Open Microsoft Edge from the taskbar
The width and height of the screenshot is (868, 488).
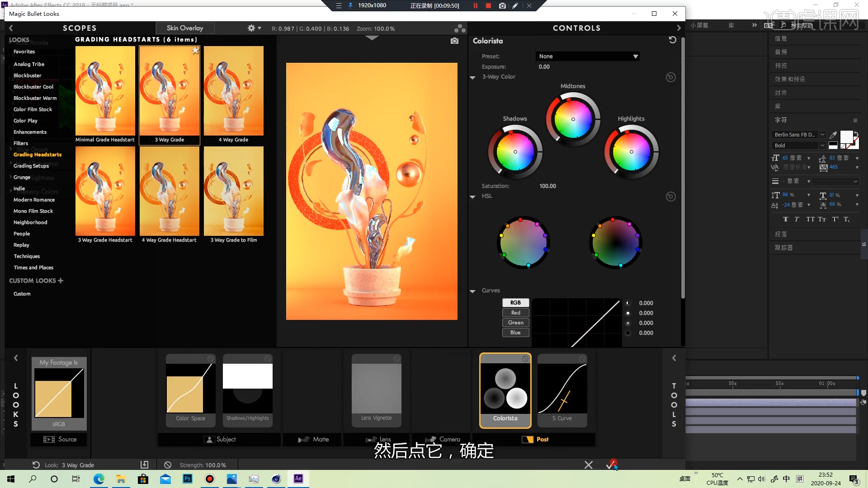(99, 479)
